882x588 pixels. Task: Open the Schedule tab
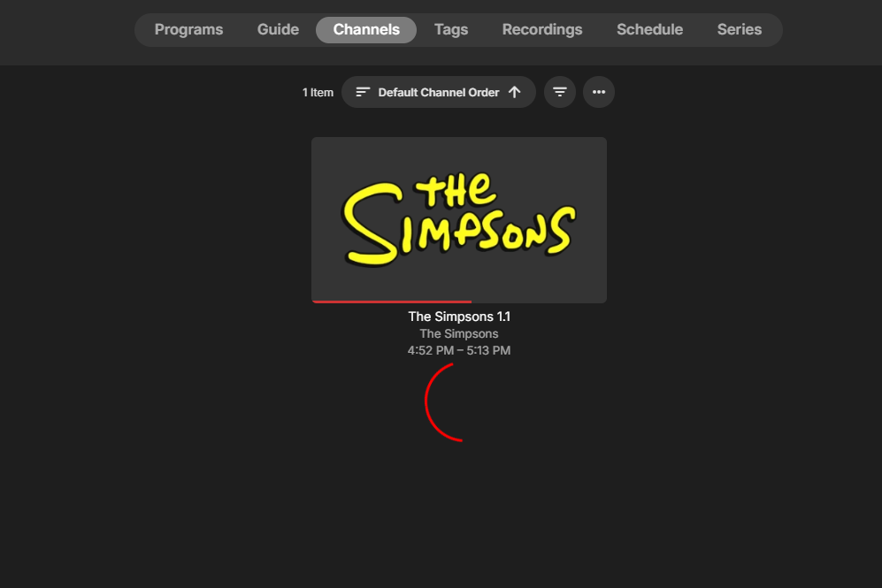tap(649, 30)
